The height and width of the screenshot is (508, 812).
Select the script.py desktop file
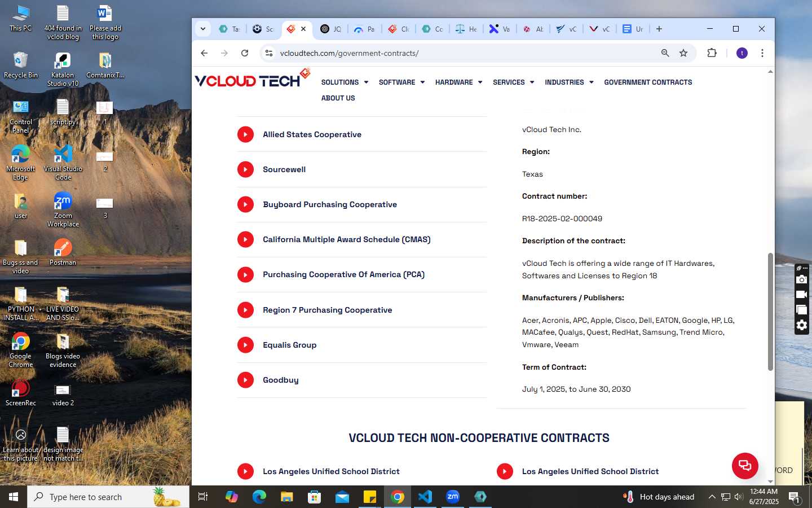(63, 112)
